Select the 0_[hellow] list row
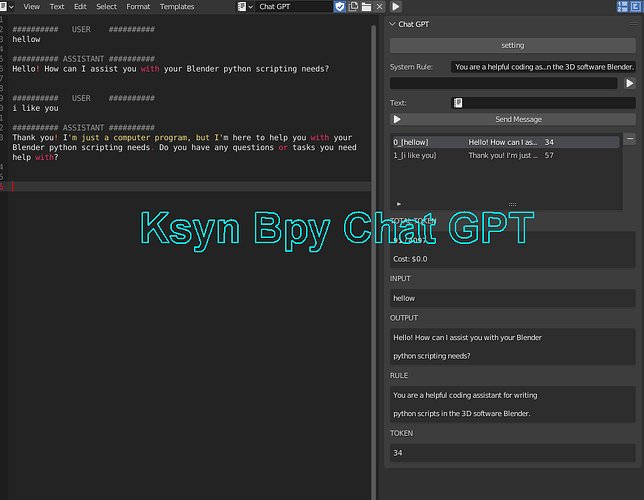 [506, 142]
